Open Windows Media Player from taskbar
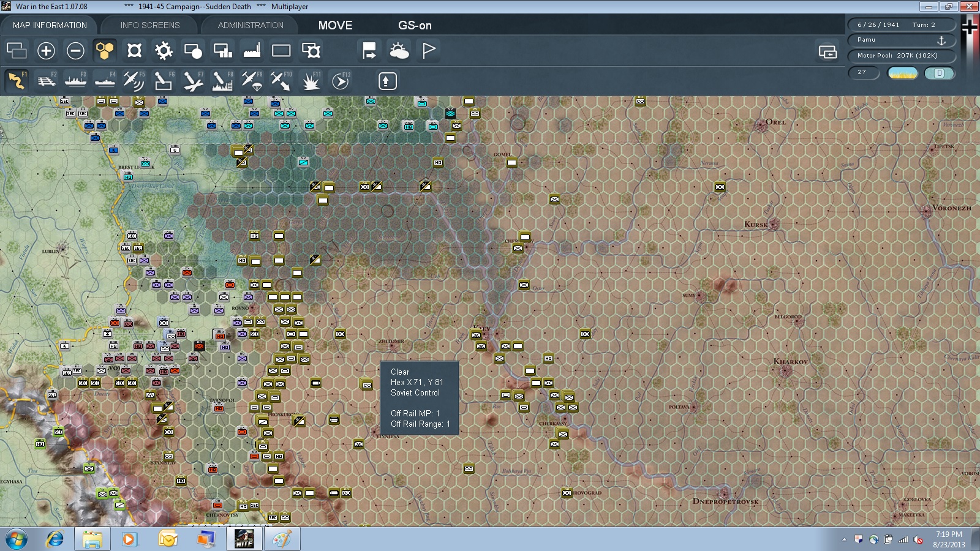This screenshot has height=551, width=980. click(x=129, y=539)
